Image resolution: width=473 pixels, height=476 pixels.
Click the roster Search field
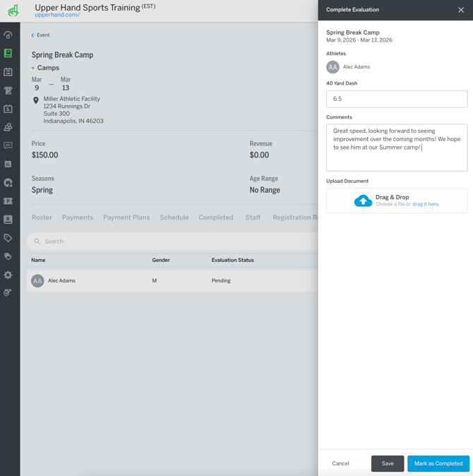[x=169, y=242]
